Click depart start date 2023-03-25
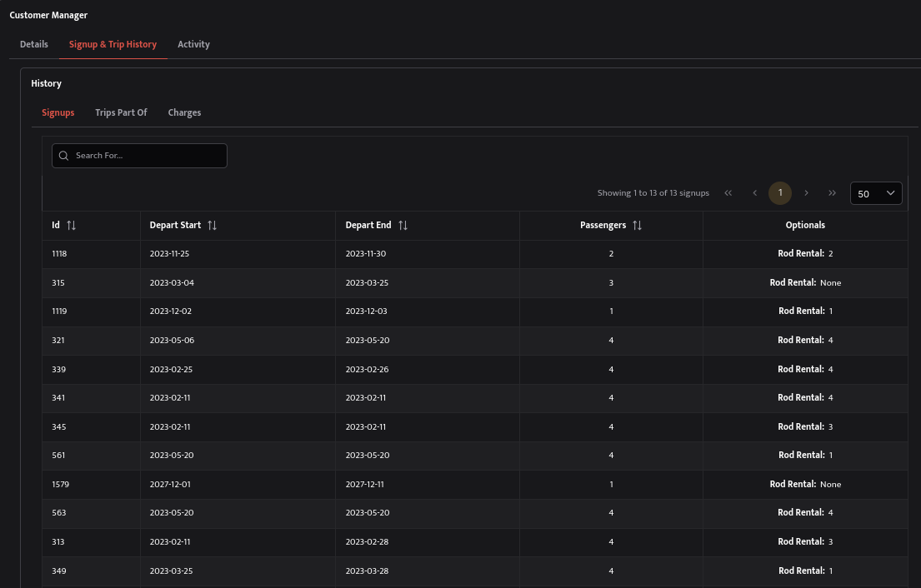The image size is (921, 588). [171, 571]
